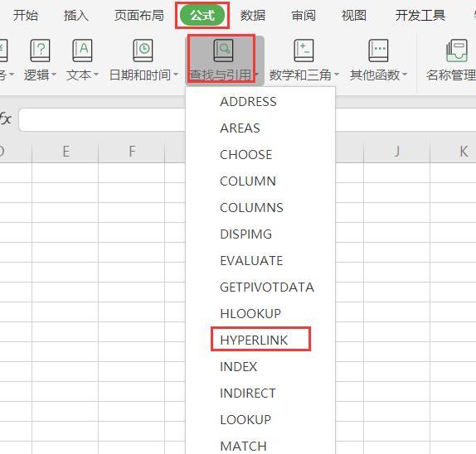
Task: Expand the 日期和时间 dropdown arrow
Action: (x=175, y=74)
